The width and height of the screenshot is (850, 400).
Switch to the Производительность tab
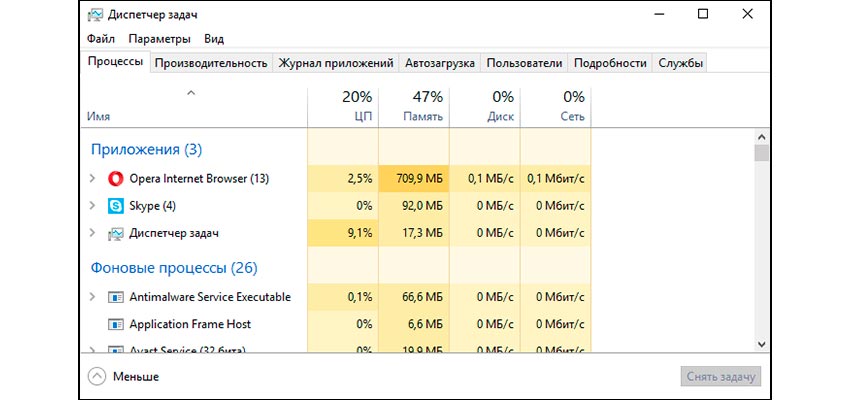click(211, 63)
